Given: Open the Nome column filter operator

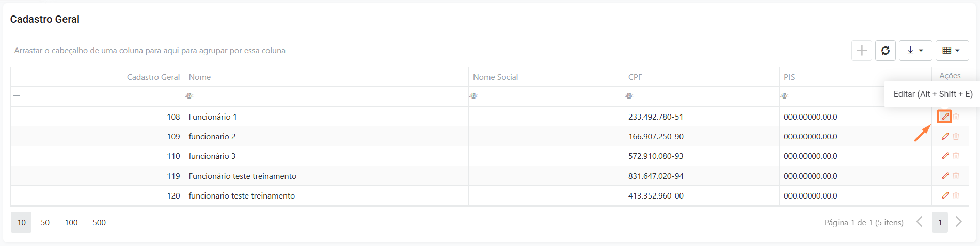Looking at the screenshot, I should click(x=189, y=96).
